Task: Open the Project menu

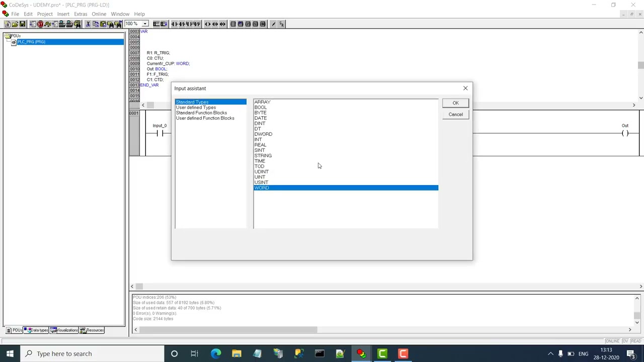Action: (x=45, y=14)
